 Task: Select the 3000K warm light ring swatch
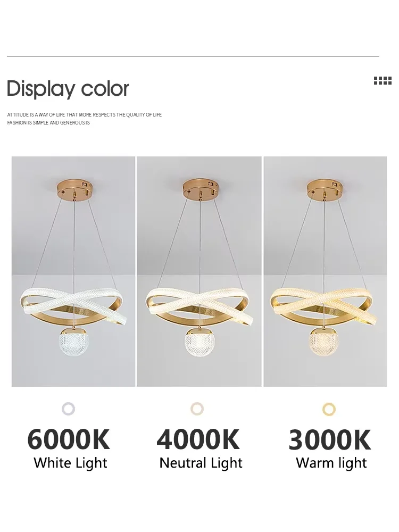pos(329,409)
